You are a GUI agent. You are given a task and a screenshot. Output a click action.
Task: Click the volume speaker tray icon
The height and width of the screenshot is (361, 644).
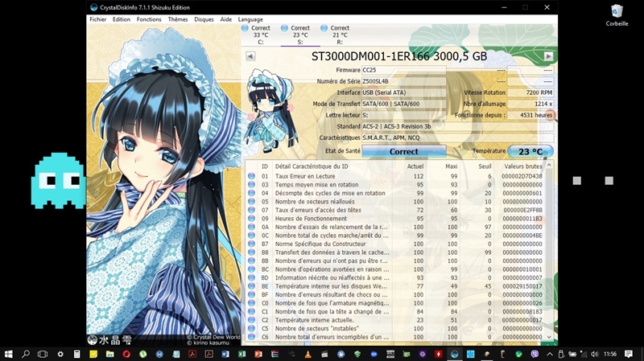click(594, 354)
